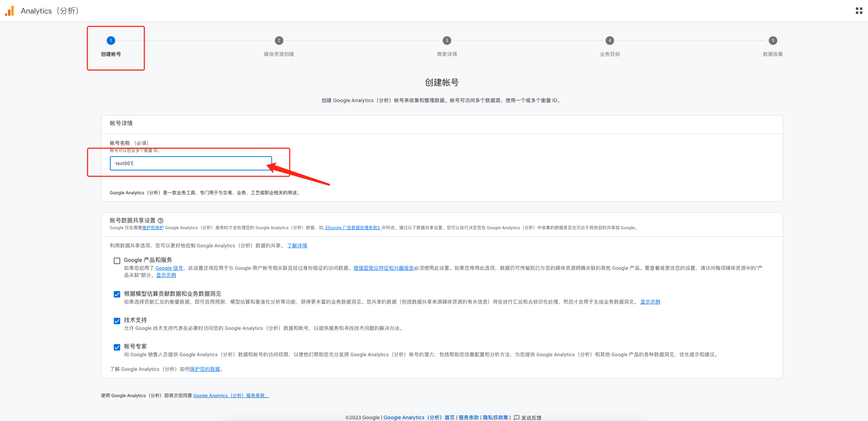868x421 pixels.
Task: Open the Google 广告数据处理条款 link
Action: 353,228
